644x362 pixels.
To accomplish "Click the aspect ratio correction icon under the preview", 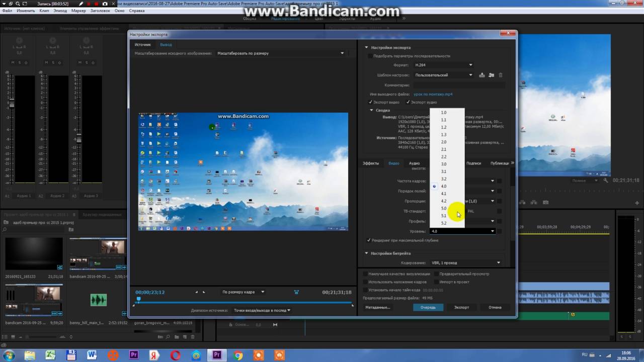I will 296,292.
